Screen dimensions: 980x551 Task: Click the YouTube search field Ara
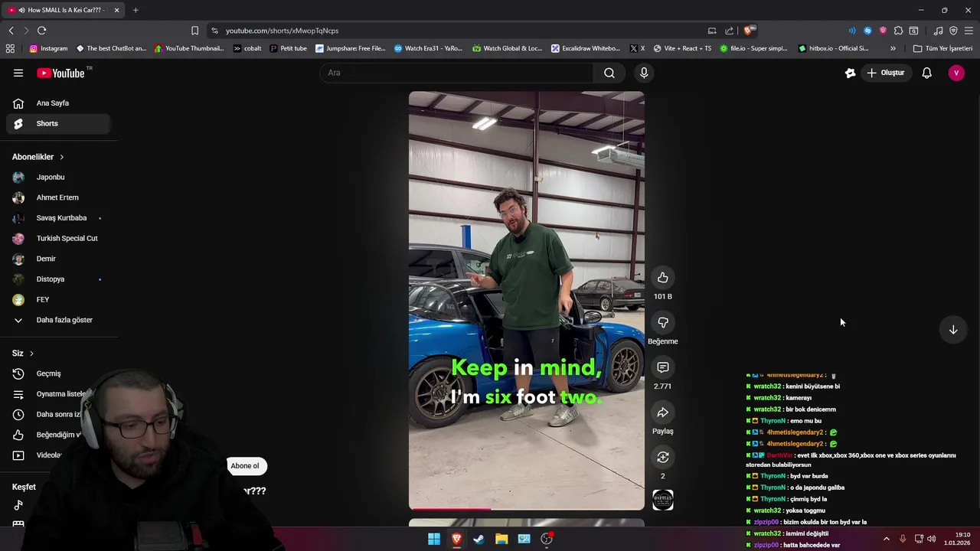coord(457,73)
